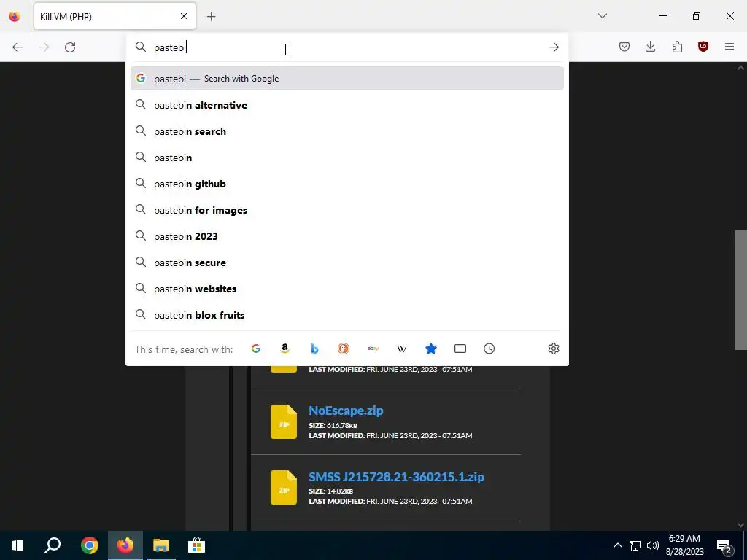Search this time with DuckDuckGo icon
Viewport: 747px width, 560px height.
click(344, 349)
